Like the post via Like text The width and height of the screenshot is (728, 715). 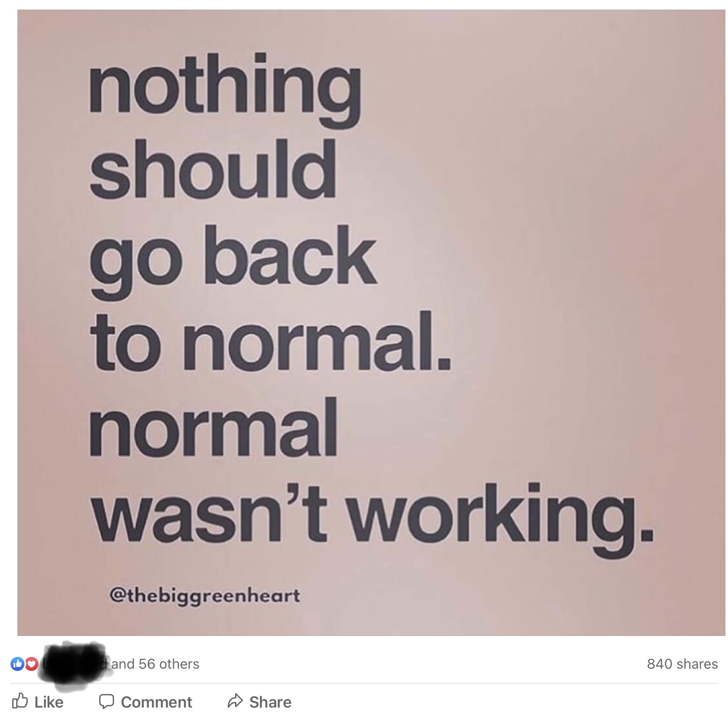[49, 702]
